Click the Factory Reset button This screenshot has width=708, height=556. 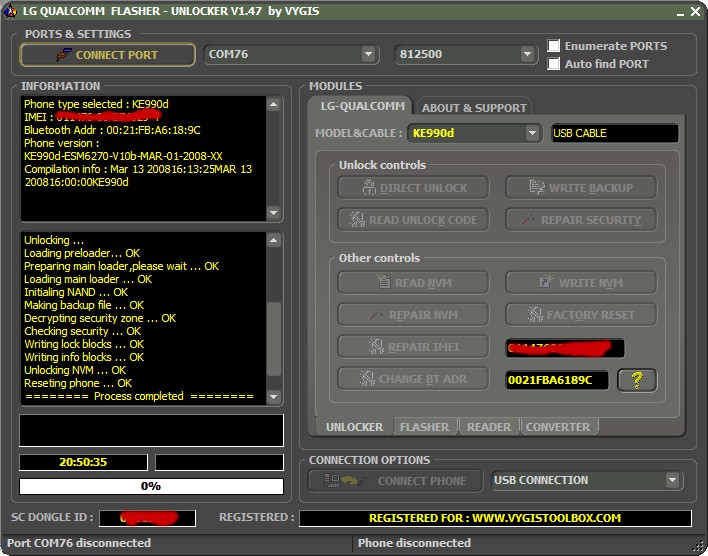point(580,315)
